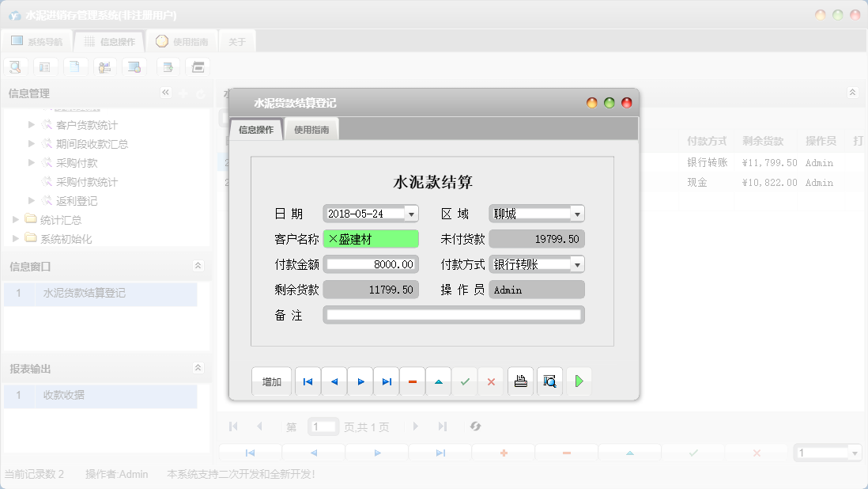The height and width of the screenshot is (489, 868).
Task: Open the 付款方式 payment method dropdown
Action: point(578,263)
